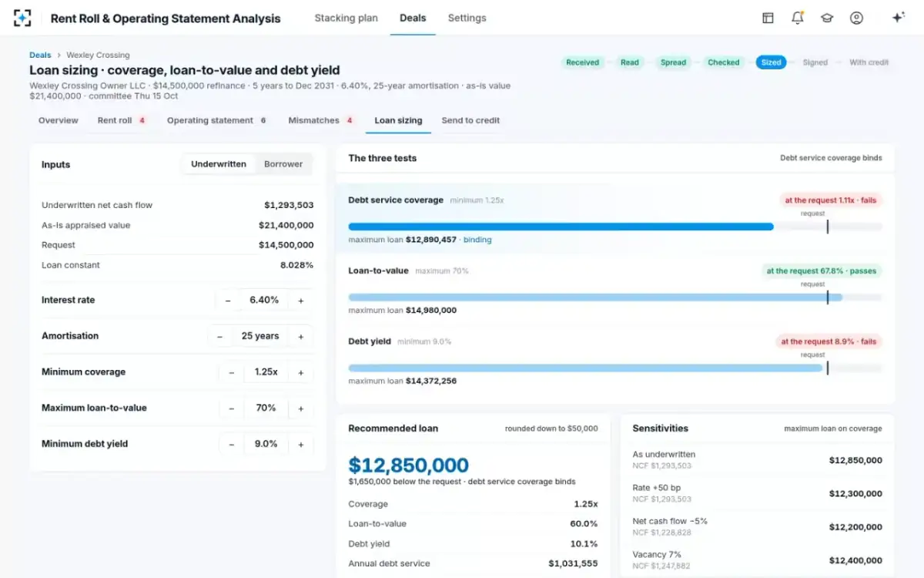
Task: Increase the amortisation years
Action: (x=301, y=336)
